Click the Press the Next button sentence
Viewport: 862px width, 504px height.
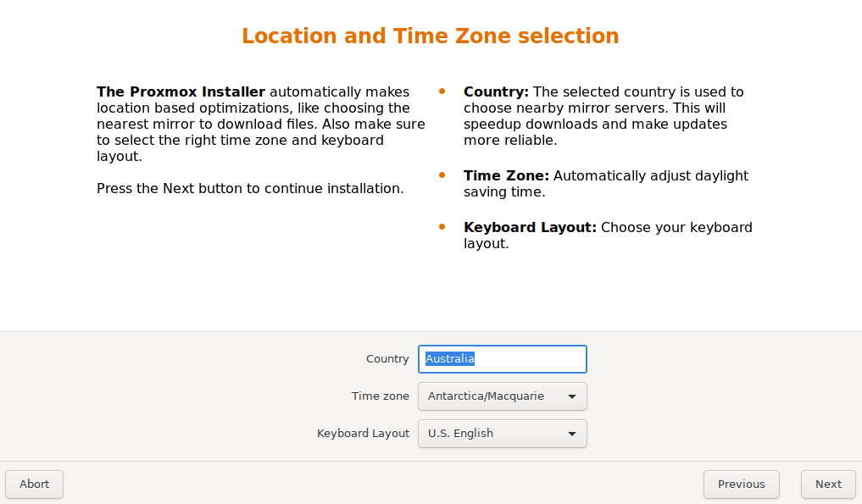tap(250, 189)
